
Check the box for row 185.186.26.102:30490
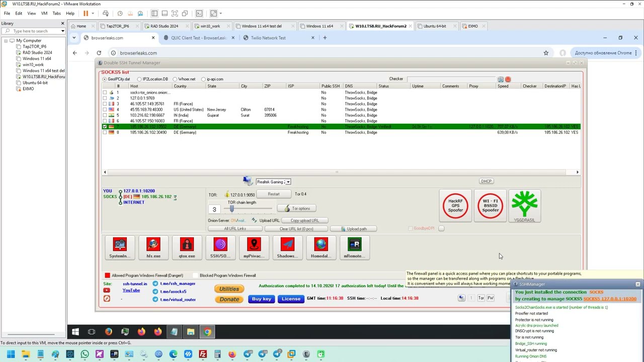[x=105, y=132]
